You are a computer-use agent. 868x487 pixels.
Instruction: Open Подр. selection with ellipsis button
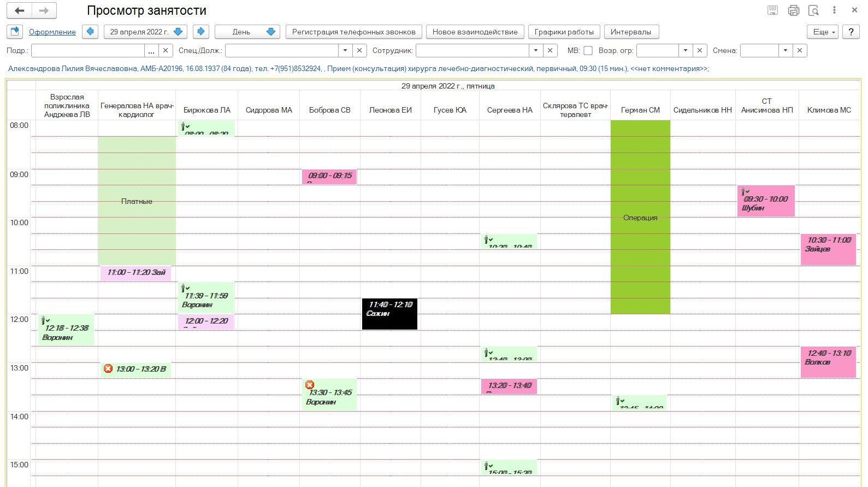coord(151,51)
